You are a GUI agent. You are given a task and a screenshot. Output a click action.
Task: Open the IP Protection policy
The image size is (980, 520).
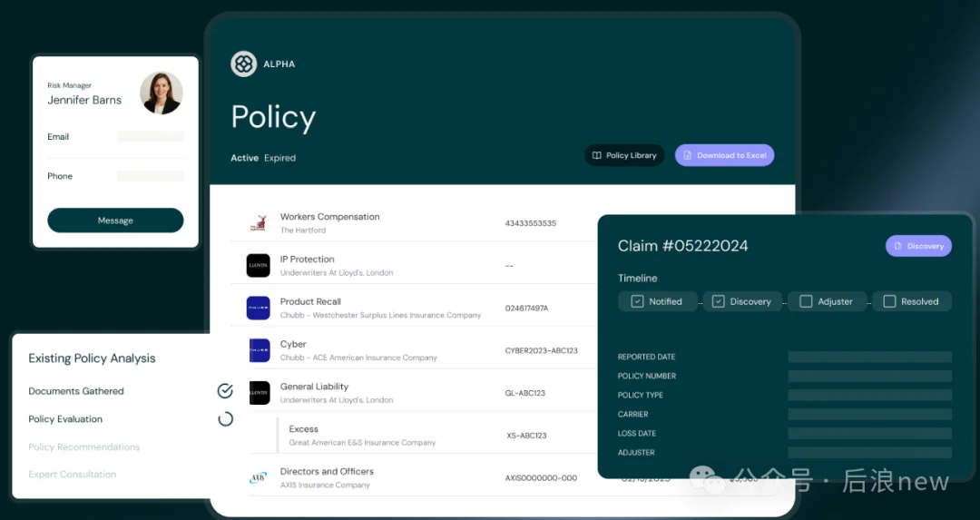point(307,259)
